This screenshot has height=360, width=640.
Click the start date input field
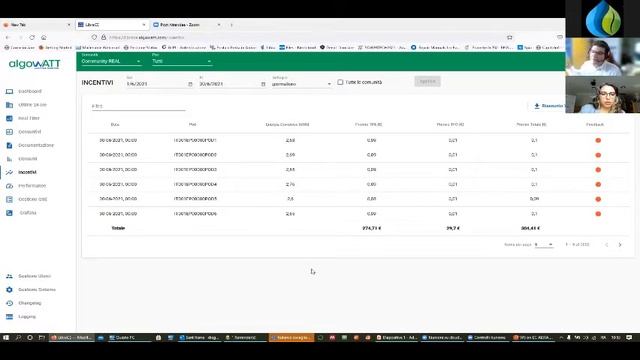click(156, 84)
